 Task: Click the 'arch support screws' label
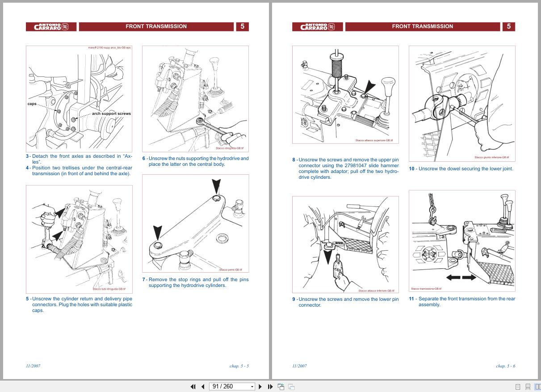pyautogui.click(x=111, y=114)
